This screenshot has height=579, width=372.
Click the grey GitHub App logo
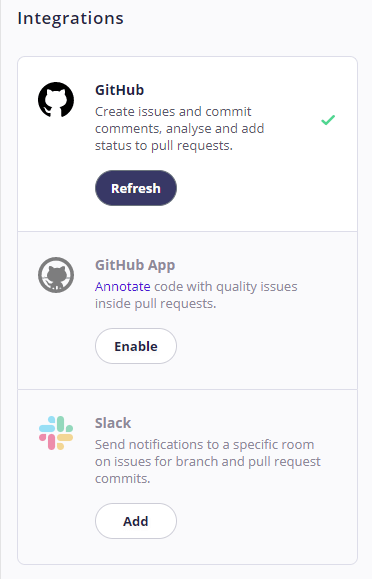coord(56,275)
